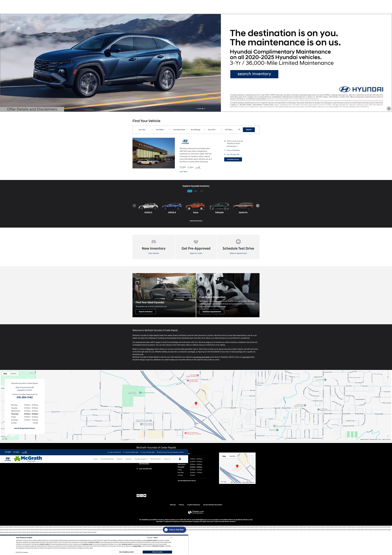Click the McGrath Hyundai logo

28,459
